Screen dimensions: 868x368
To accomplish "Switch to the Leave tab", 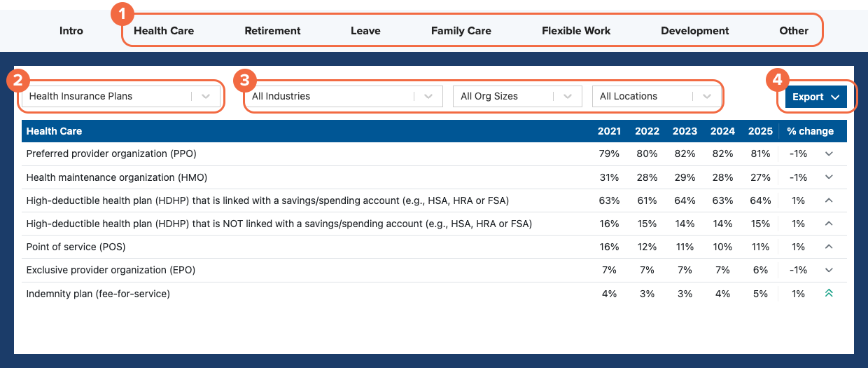I will [365, 31].
